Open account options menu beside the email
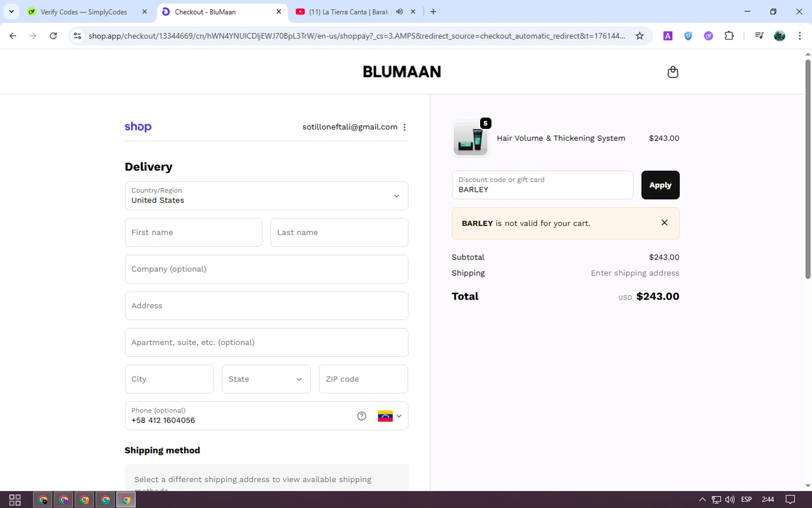The height and width of the screenshot is (508, 812). click(x=404, y=127)
